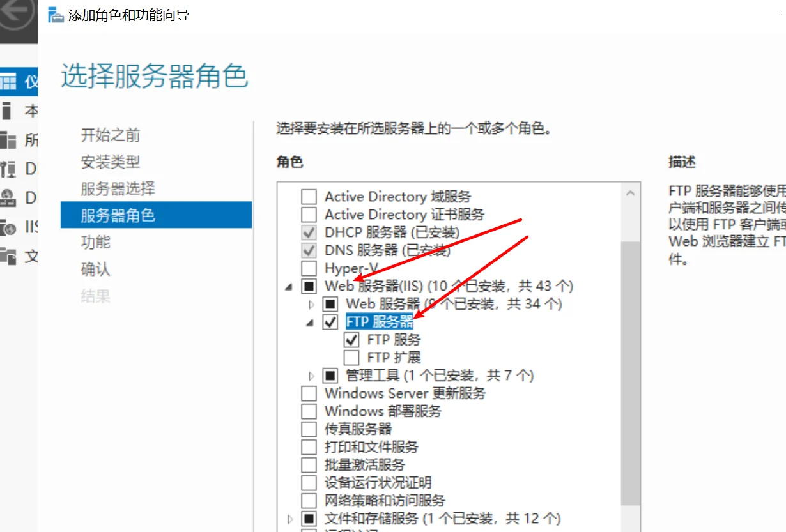Select the Hyper-V role label
The width and height of the screenshot is (786, 532).
(351, 268)
